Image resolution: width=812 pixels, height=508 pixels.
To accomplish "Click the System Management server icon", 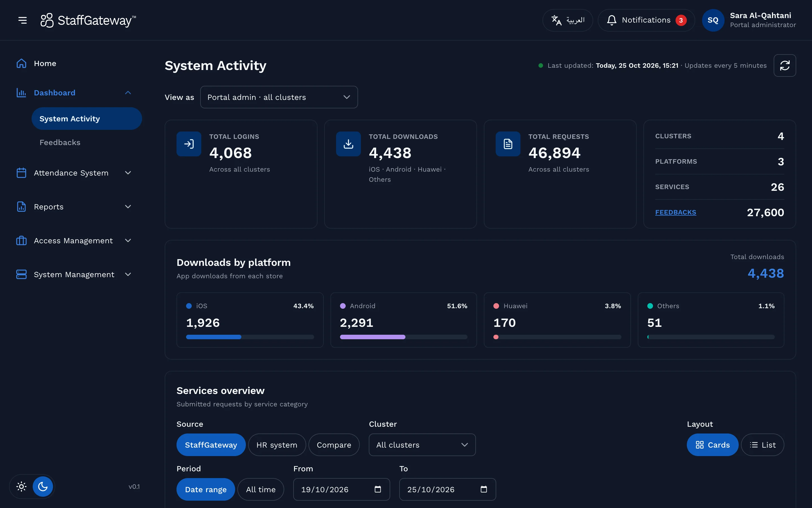I will 21,275.
